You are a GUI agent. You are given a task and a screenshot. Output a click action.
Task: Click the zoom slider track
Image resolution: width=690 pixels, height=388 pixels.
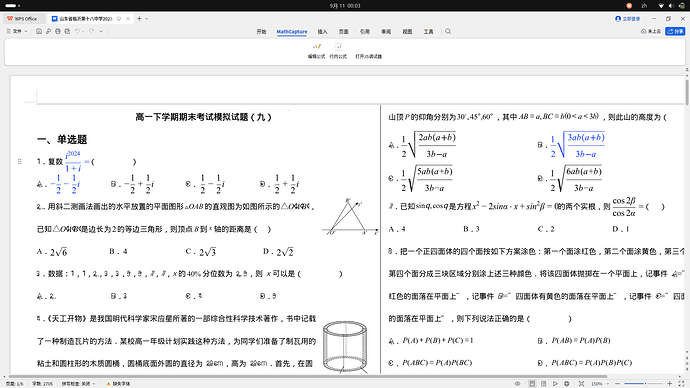click(643, 384)
